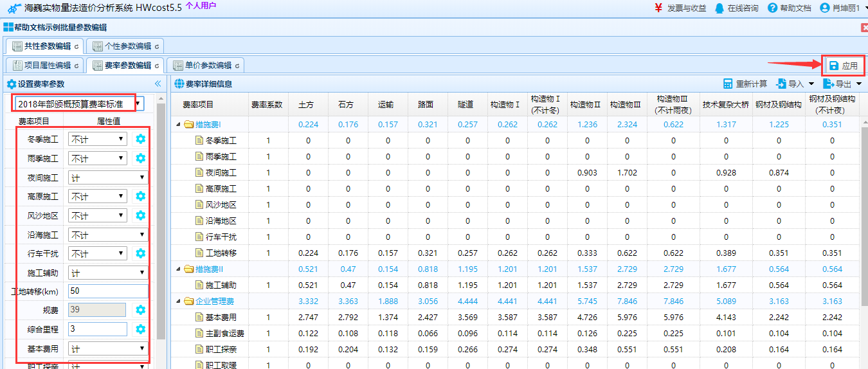
Task: Click the 重新计算 recalculate button
Action: tap(745, 84)
